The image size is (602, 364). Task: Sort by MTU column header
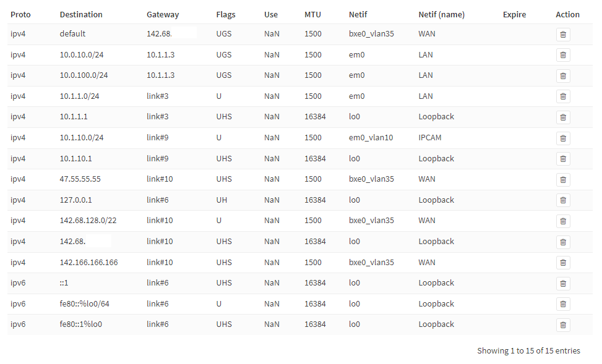(x=313, y=14)
